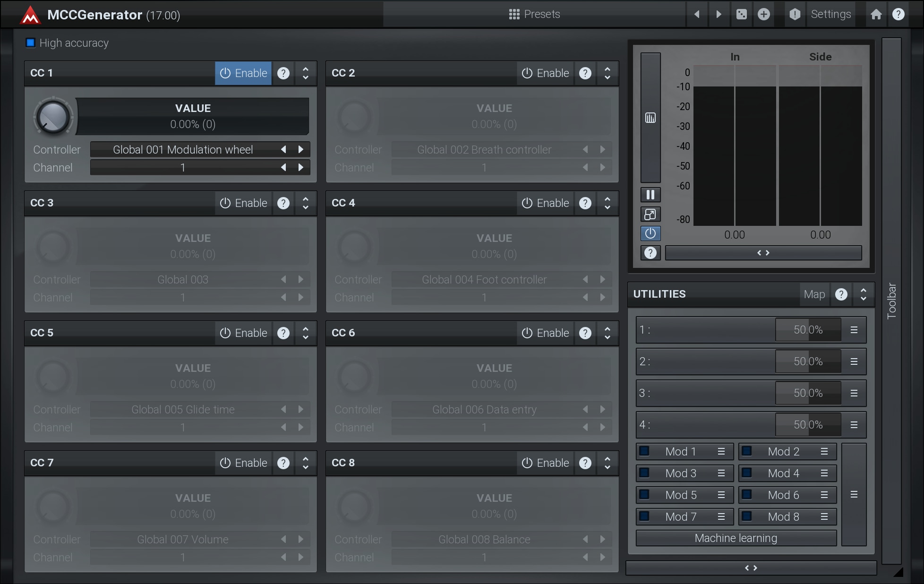Open the help icon for CC 2
The width and height of the screenshot is (924, 584).
click(x=585, y=73)
